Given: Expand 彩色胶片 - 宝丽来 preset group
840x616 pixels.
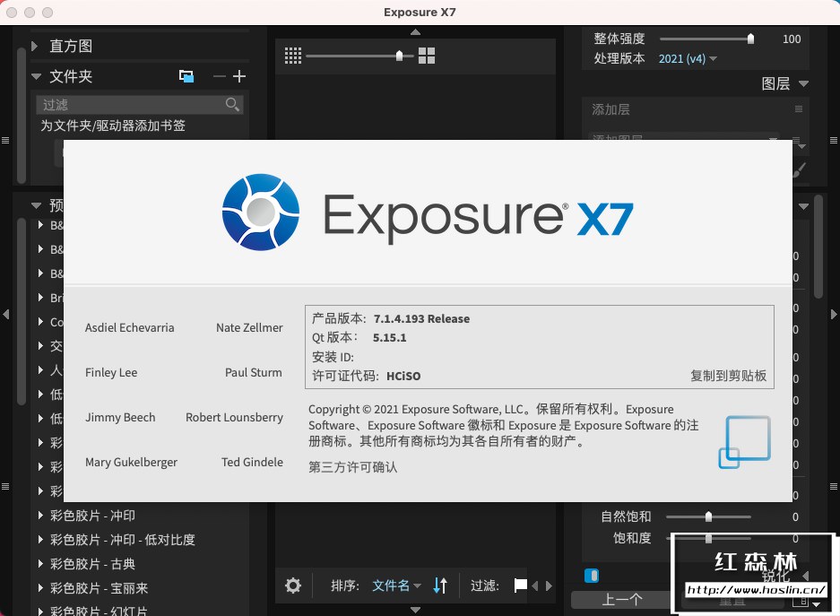Looking at the screenshot, I should click(40, 587).
